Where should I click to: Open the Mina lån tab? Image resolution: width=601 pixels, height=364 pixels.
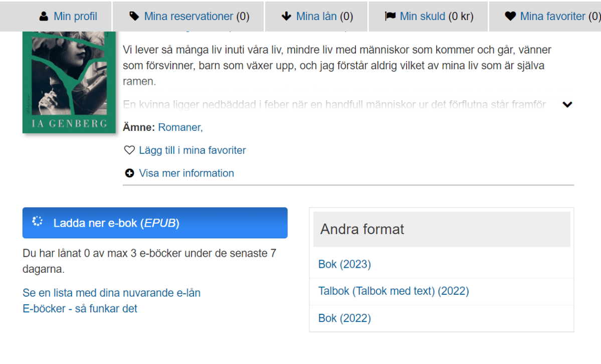point(316,16)
